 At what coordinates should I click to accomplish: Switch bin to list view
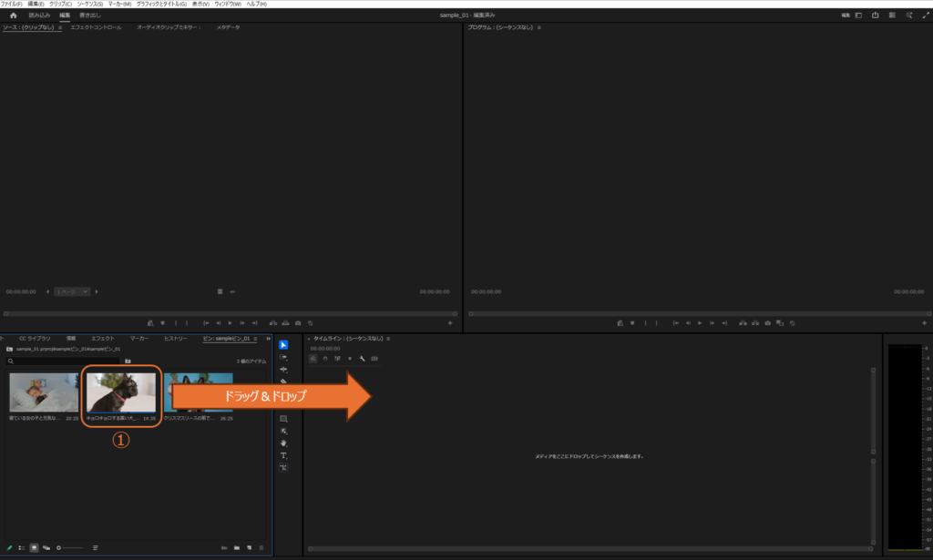pyautogui.click(x=22, y=547)
